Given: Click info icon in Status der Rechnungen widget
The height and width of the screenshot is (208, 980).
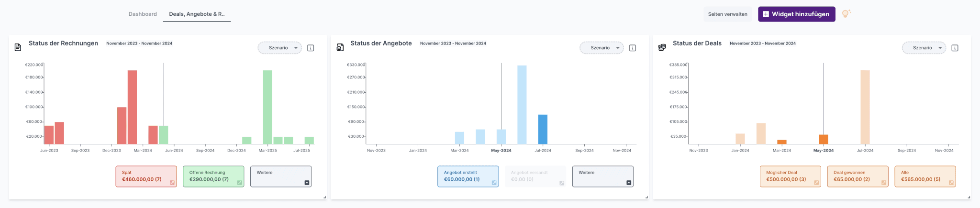Looking at the screenshot, I should coord(311,48).
